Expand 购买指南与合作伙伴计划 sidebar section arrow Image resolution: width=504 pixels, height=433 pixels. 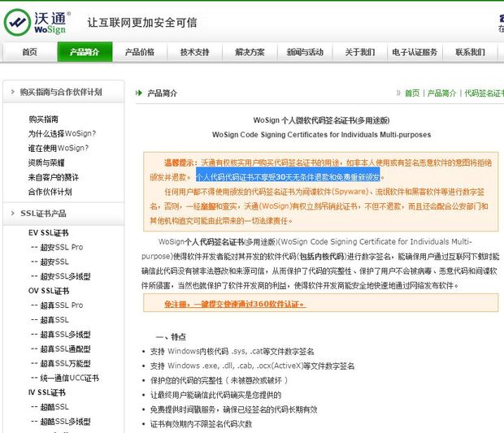point(12,92)
